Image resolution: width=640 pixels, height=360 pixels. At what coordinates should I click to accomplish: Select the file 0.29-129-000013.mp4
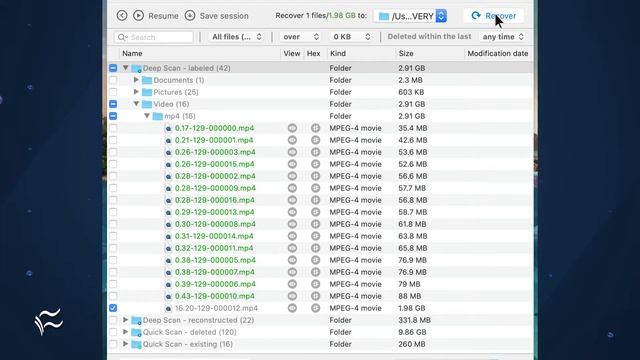pyautogui.click(x=214, y=212)
